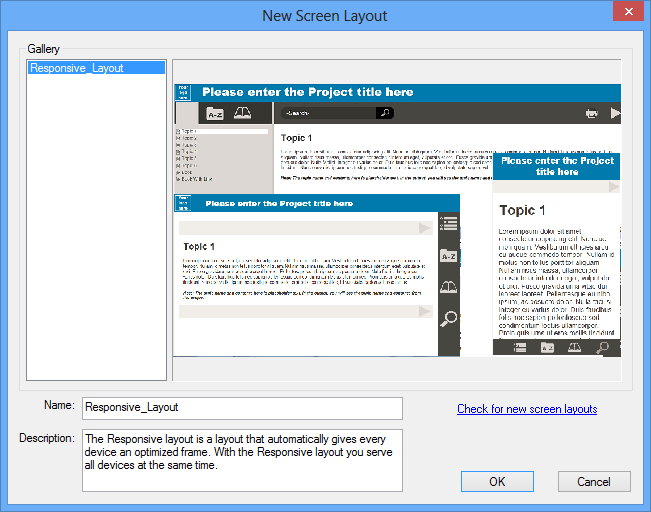
Task: Close the New Screen Layout dialog
Action: click(x=629, y=14)
